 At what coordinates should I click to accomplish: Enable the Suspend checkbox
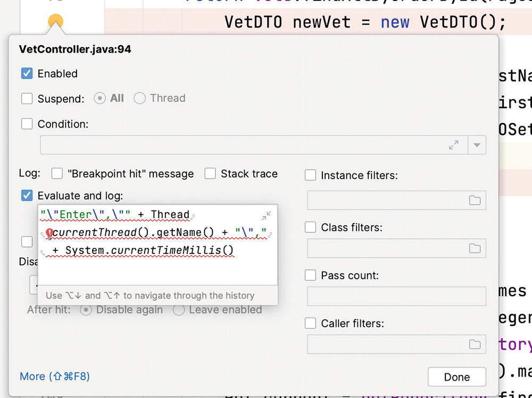tap(27, 98)
